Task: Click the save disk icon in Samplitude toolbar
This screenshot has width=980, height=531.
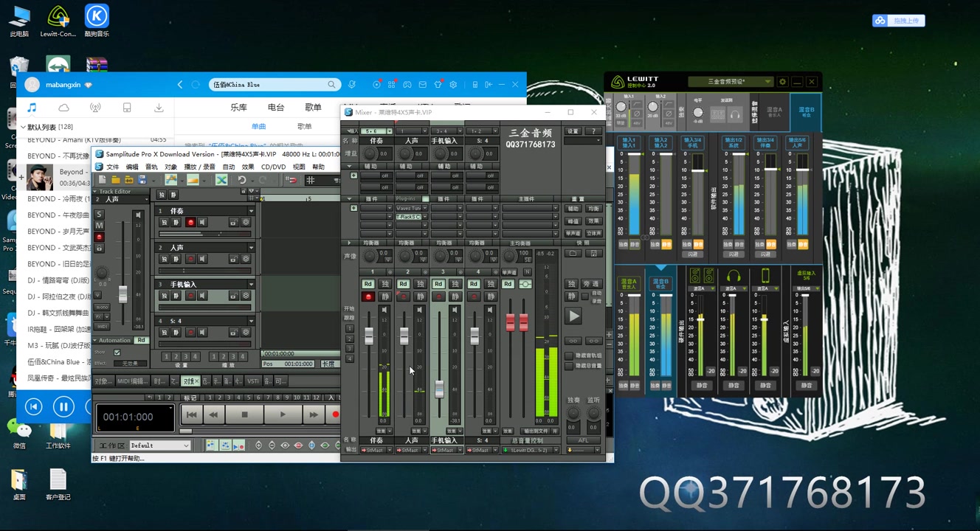Action: (142, 180)
